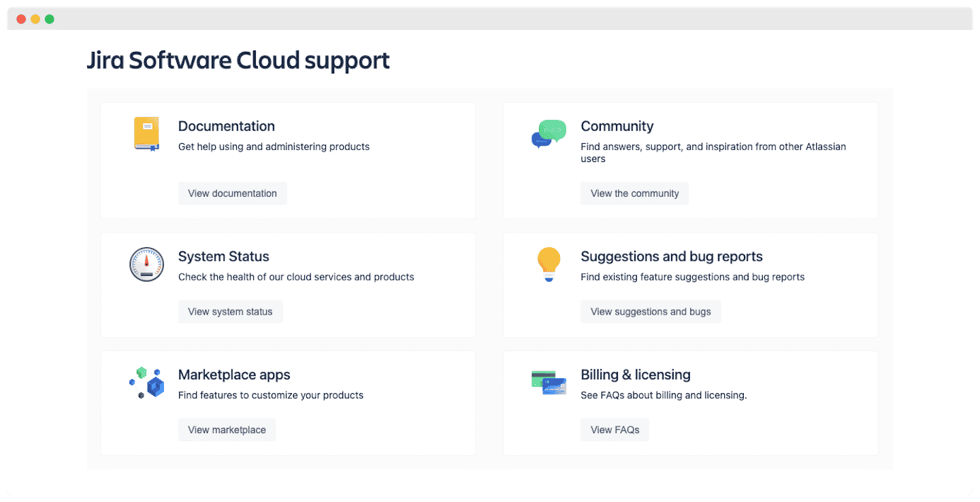
Task: Click text 'Get help using and administering products'
Action: point(274,146)
